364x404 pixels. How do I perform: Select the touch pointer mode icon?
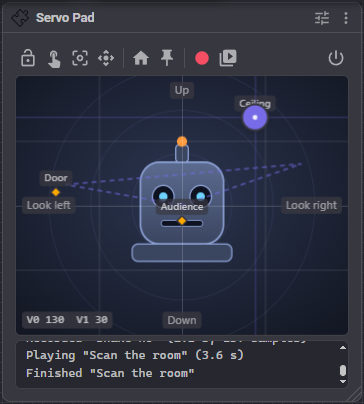point(54,59)
